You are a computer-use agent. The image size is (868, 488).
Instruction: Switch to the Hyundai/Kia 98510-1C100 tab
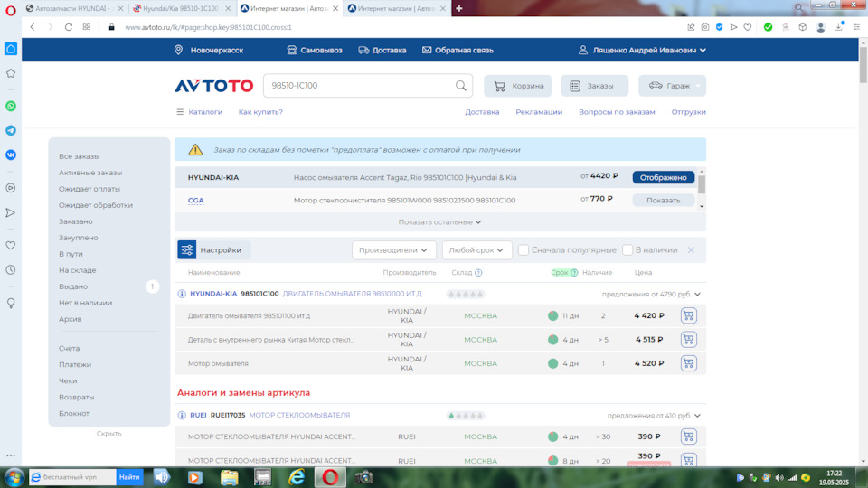[182, 8]
